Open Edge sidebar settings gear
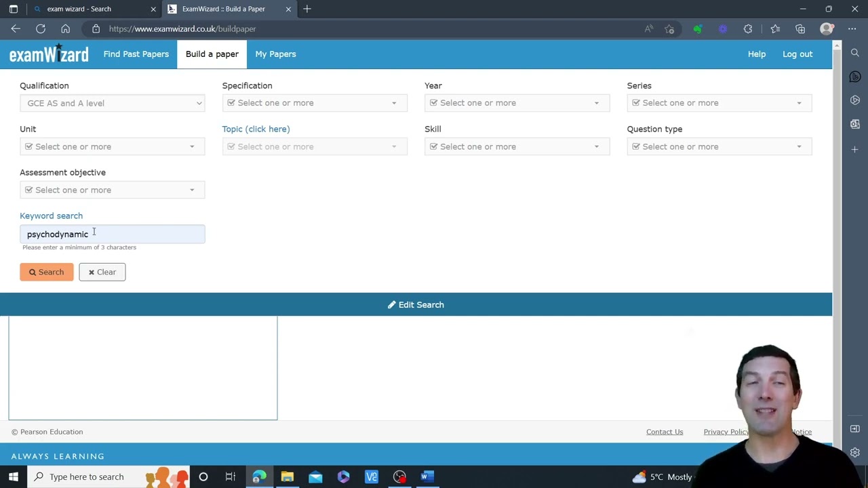 coord(855,453)
